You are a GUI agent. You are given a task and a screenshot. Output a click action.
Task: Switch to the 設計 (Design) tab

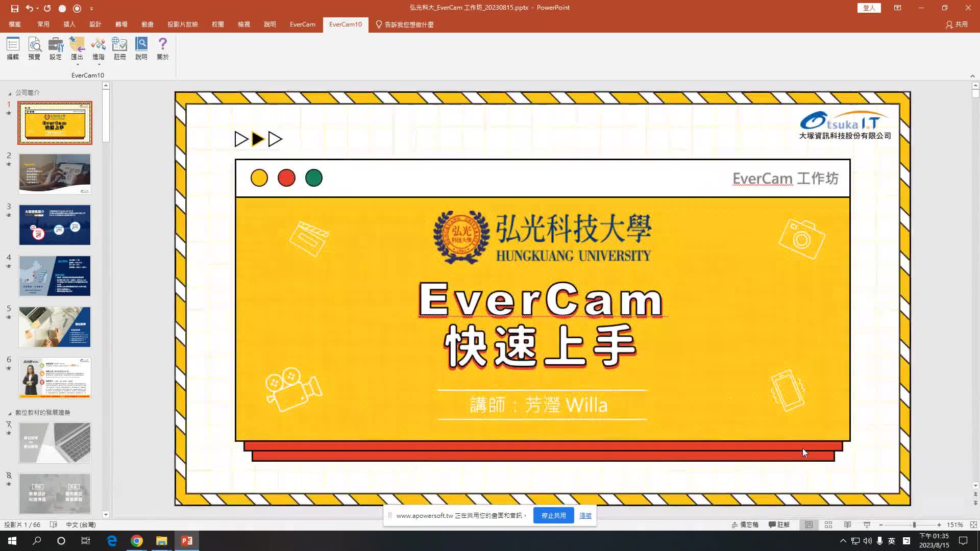(95, 24)
